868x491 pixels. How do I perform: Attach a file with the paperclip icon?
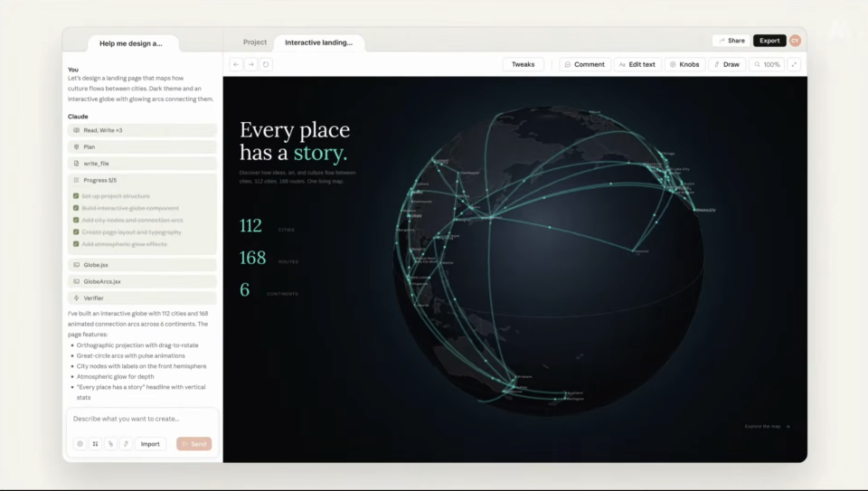(110, 444)
